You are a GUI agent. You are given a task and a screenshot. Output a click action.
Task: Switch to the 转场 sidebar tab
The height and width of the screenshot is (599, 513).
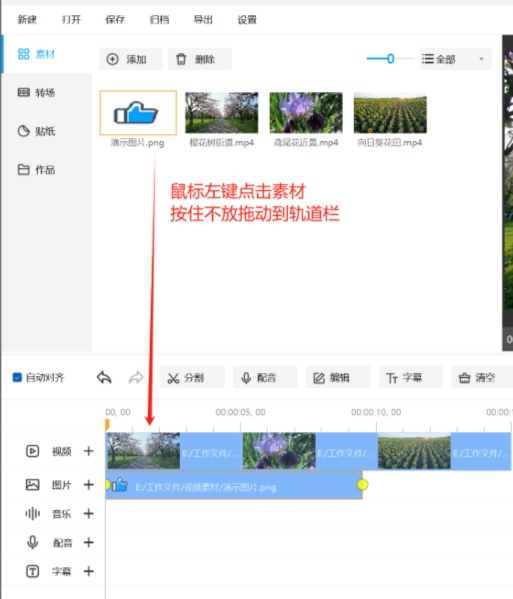pyautogui.click(x=47, y=92)
